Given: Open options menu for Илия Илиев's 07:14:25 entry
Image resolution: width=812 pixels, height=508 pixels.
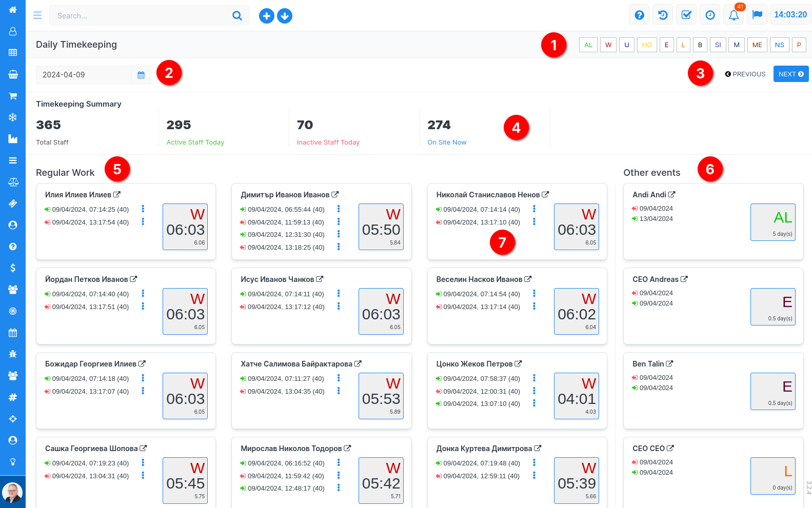Looking at the screenshot, I should click(143, 209).
